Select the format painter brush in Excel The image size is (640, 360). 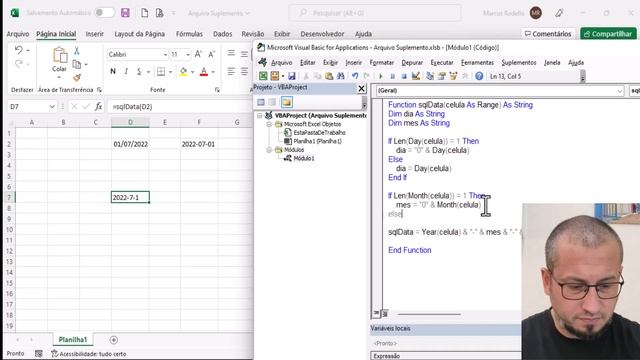click(77, 78)
